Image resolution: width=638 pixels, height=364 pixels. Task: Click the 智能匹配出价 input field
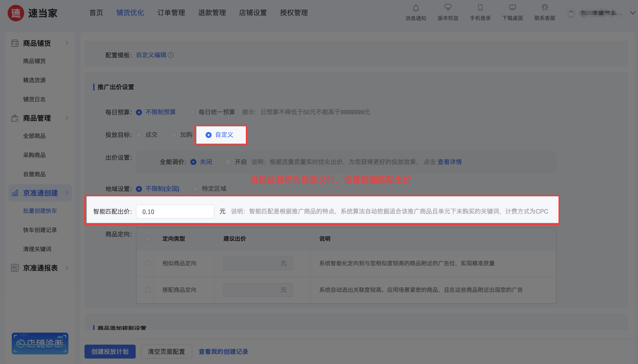[175, 212]
